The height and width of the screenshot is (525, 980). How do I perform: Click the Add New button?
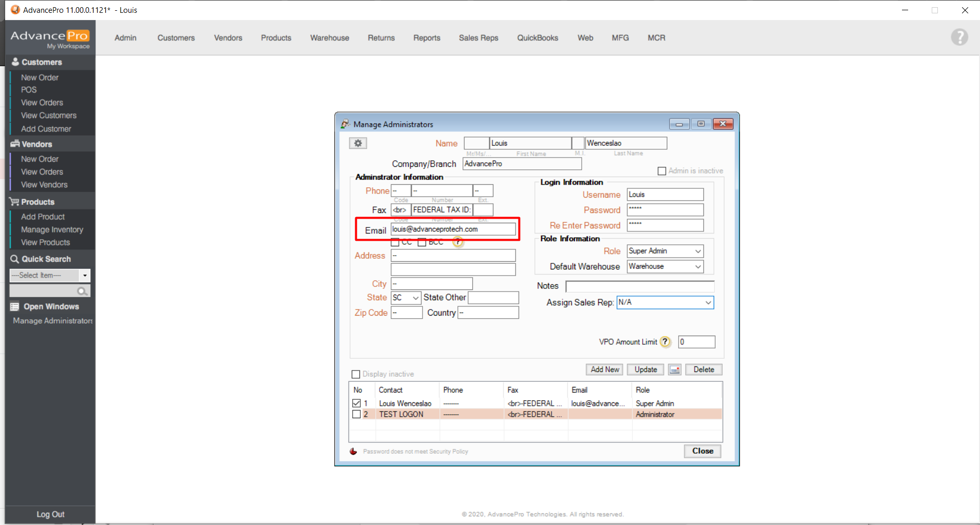tap(604, 370)
